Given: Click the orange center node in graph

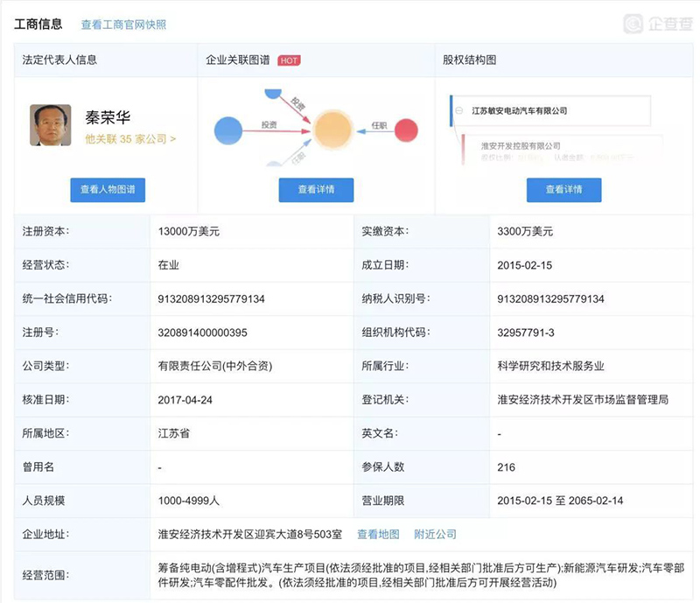Looking at the screenshot, I should pos(332,130).
